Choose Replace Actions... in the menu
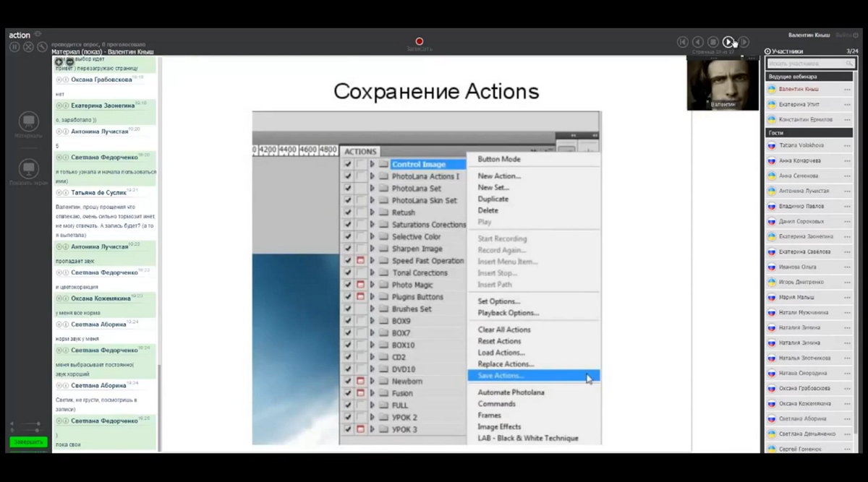This screenshot has height=482, width=868. click(506, 364)
